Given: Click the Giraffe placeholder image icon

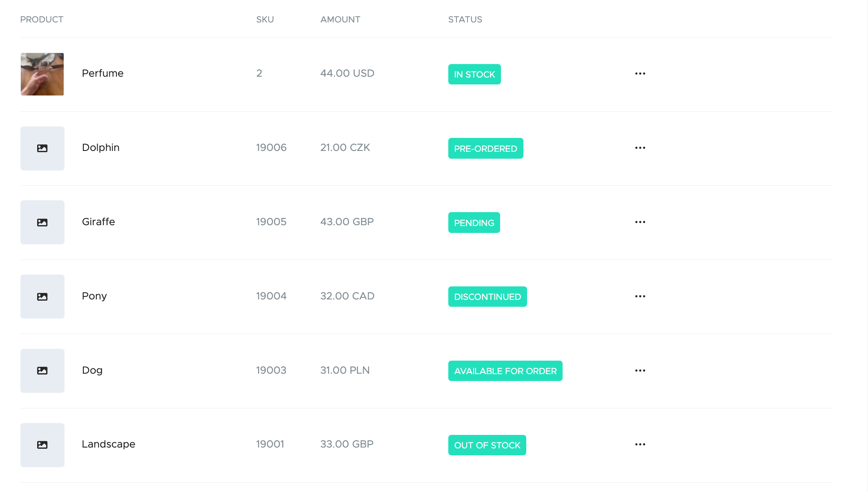Looking at the screenshot, I should tap(42, 222).
